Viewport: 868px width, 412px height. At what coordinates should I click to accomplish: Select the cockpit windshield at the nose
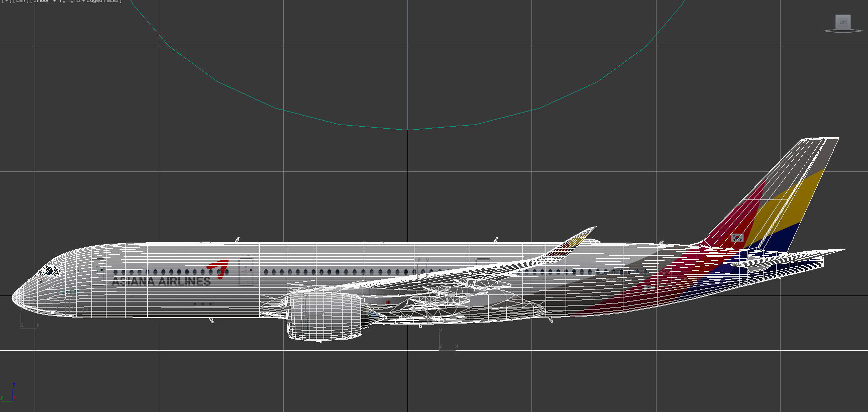(x=51, y=271)
